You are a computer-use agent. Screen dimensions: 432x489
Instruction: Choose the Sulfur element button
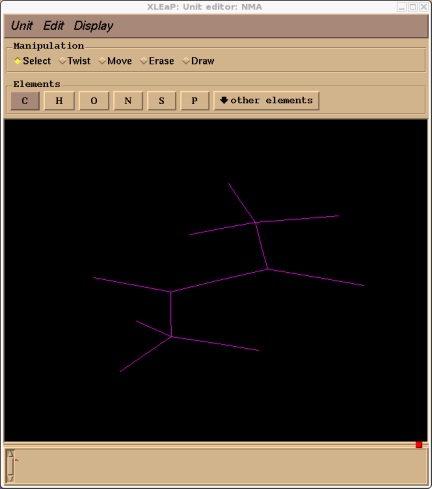coord(162,101)
